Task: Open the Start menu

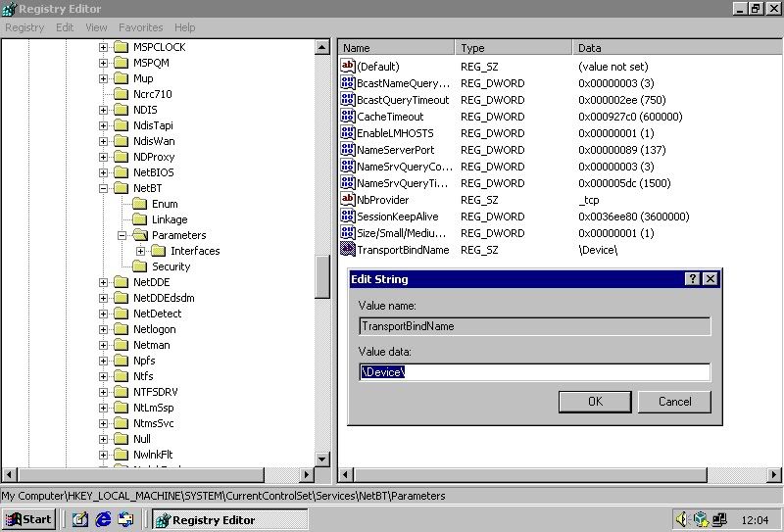Action: [x=28, y=519]
